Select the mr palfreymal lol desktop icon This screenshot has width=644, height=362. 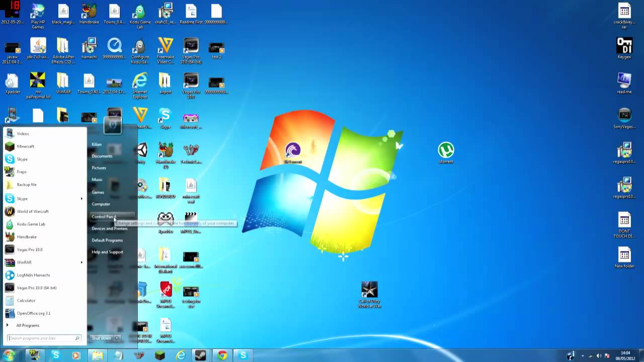(38, 85)
